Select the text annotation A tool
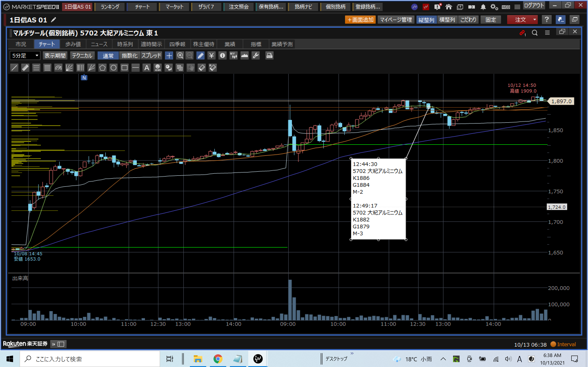The width and height of the screenshot is (588, 367). point(147,68)
